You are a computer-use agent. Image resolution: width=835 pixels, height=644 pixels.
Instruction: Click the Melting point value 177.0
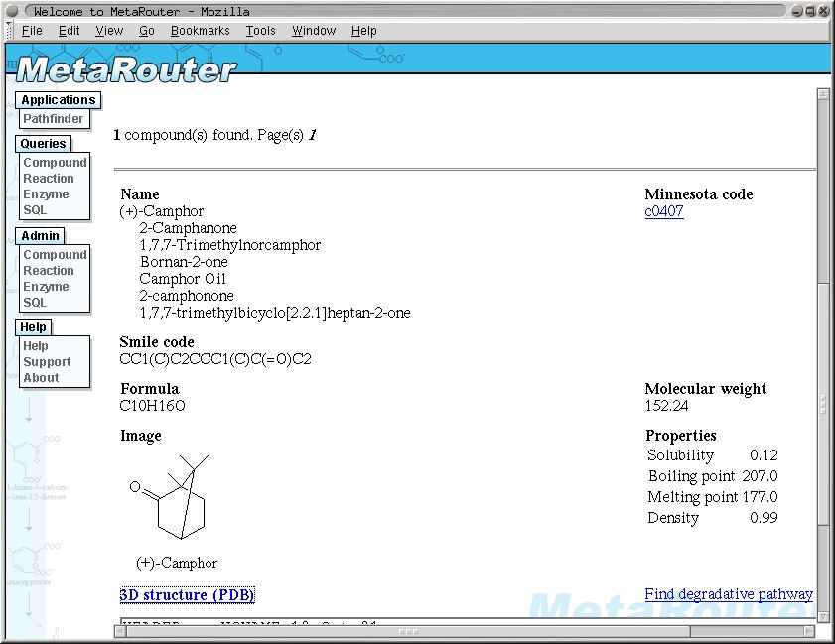[x=760, y=497]
